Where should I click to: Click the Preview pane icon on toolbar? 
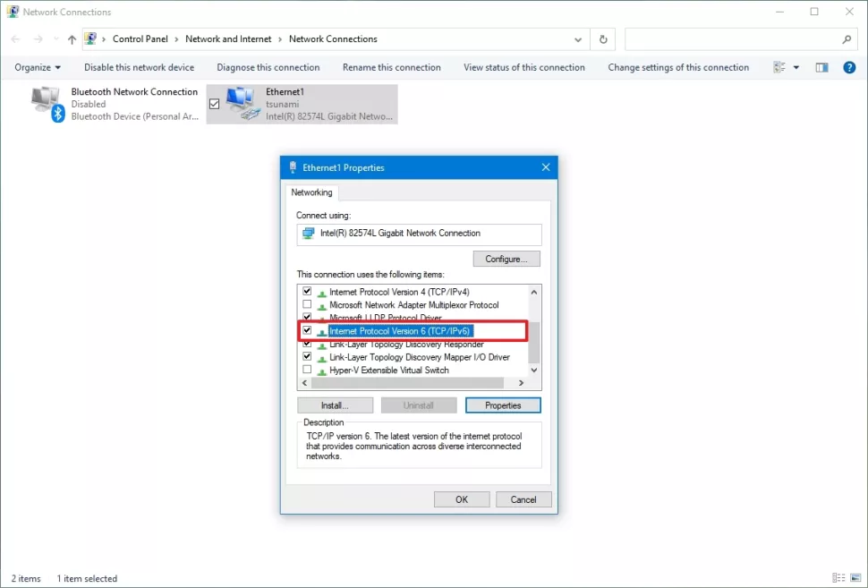[x=821, y=67]
